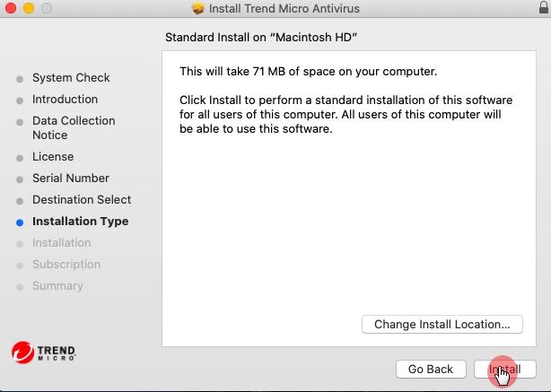Close the installer with the red button
551x392 pixels.
11,8
